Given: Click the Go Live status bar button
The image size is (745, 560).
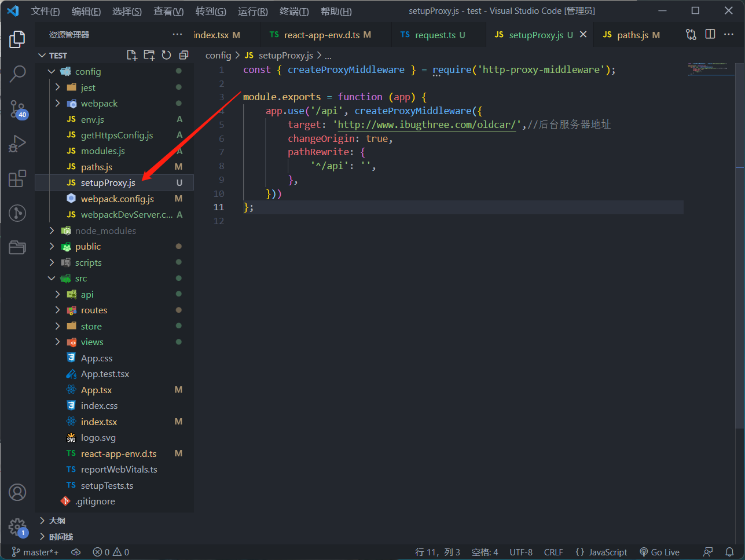Looking at the screenshot, I should 659,552.
